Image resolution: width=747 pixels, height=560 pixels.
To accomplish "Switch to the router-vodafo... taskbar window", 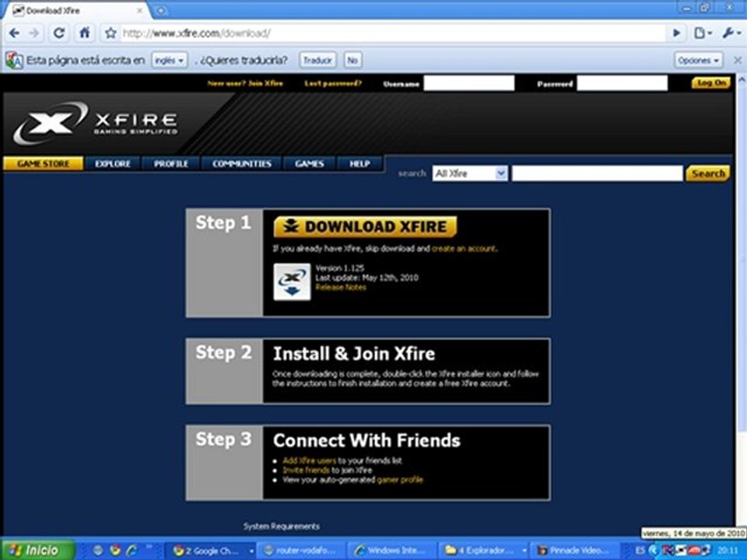I will 302,551.
